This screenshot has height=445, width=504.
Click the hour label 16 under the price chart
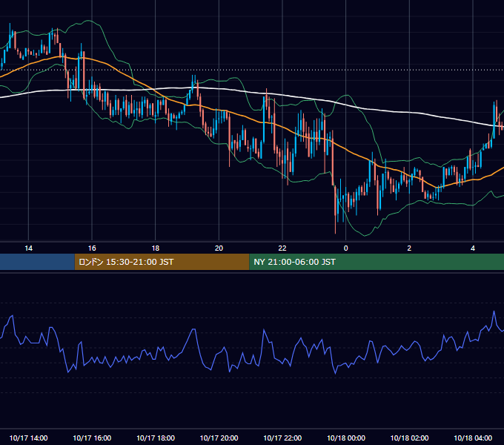coord(92,248)
